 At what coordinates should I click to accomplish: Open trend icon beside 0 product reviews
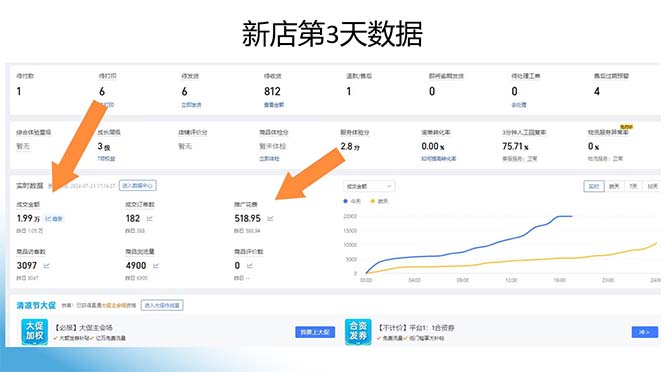[250, 266]
